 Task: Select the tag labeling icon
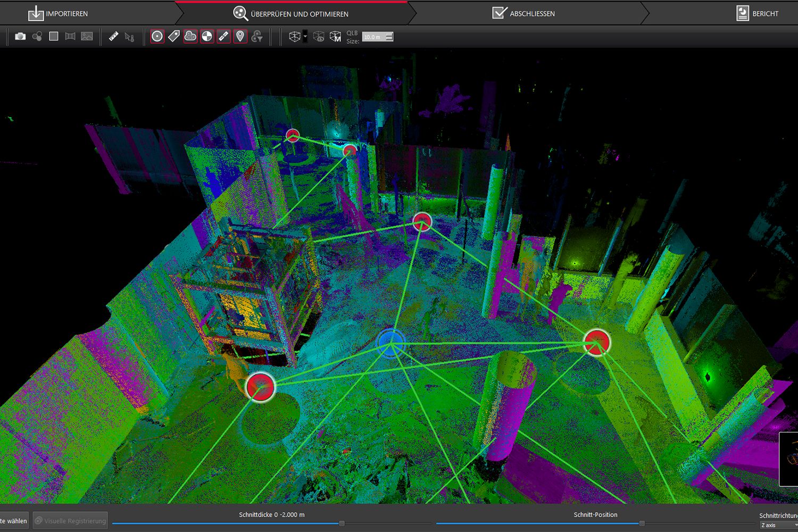click(173, 36)
